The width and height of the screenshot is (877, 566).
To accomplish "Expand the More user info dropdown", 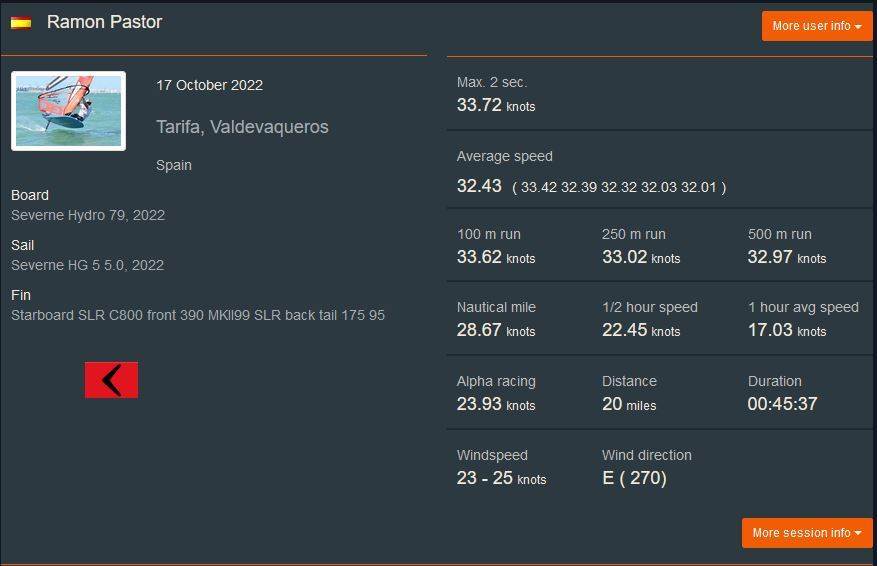I will pos(816,26).
